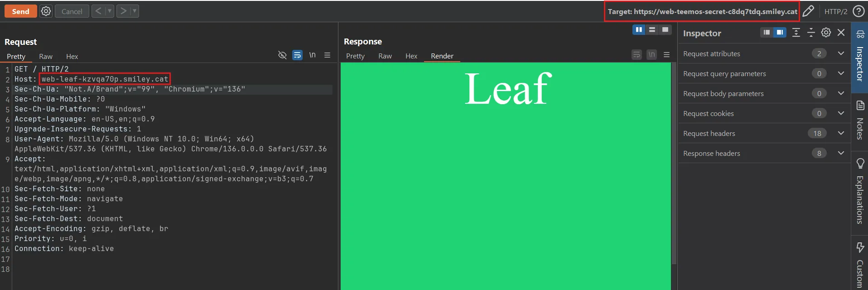Select side-by-side layout for request/response

(639, 30)
